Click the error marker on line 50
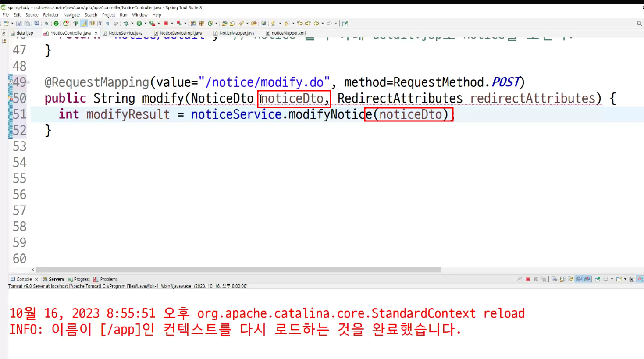The width and height of the screenshot is (644, 359). 11,99
